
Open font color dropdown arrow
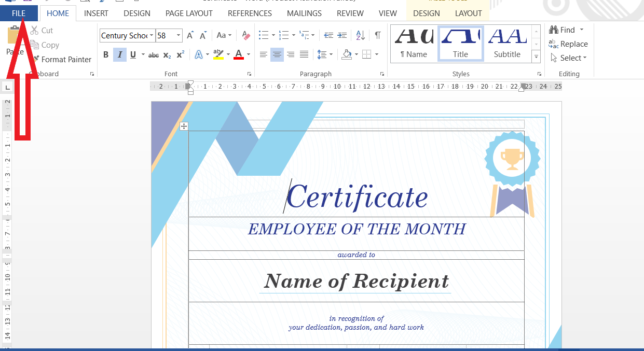coord(248,54)
